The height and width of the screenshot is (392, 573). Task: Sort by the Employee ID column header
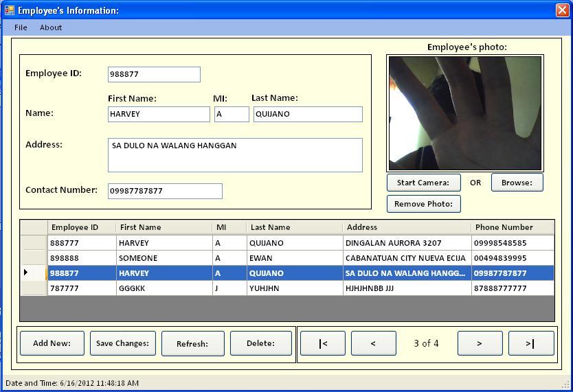(82, 227)
